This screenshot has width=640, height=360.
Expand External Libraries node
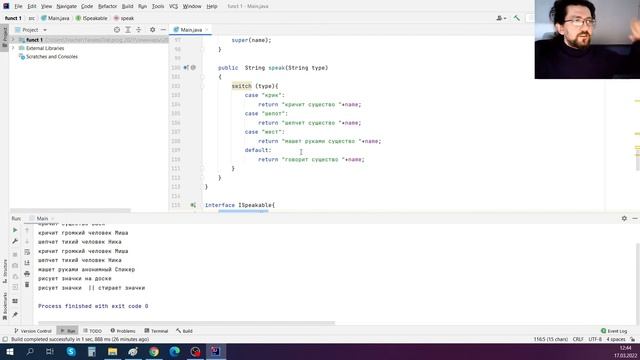(x=13, y=48)
